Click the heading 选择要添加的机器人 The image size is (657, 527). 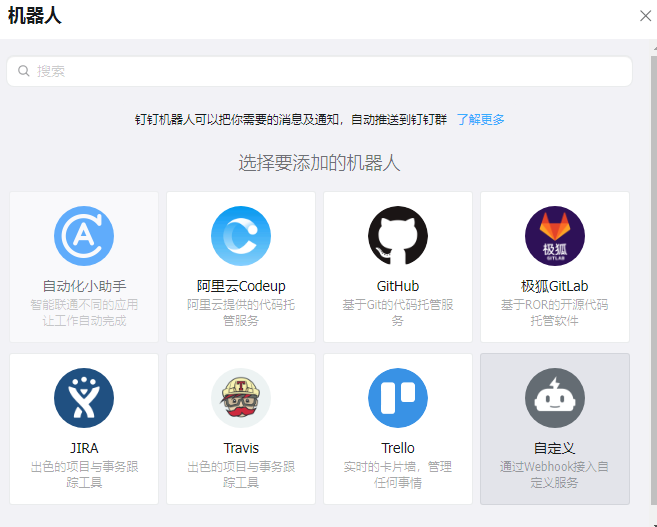319,163
